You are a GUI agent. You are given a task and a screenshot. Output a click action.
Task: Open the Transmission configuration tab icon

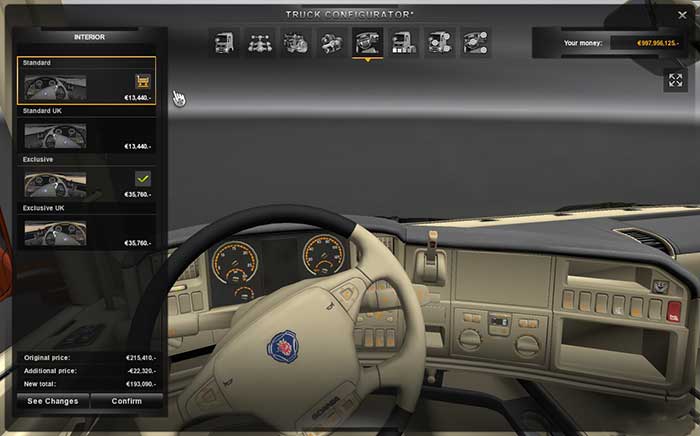[x=332, y=43]
